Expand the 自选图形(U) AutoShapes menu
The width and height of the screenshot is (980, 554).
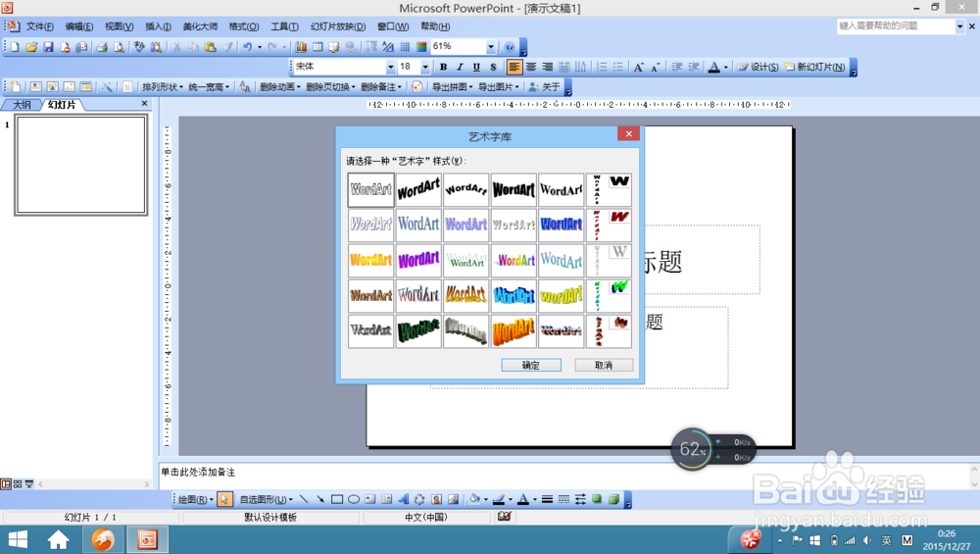click(267, 499)
